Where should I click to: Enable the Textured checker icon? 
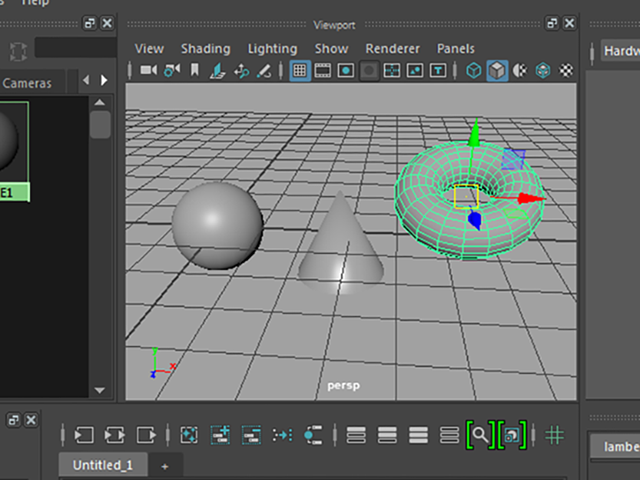[x=566, y=71]
